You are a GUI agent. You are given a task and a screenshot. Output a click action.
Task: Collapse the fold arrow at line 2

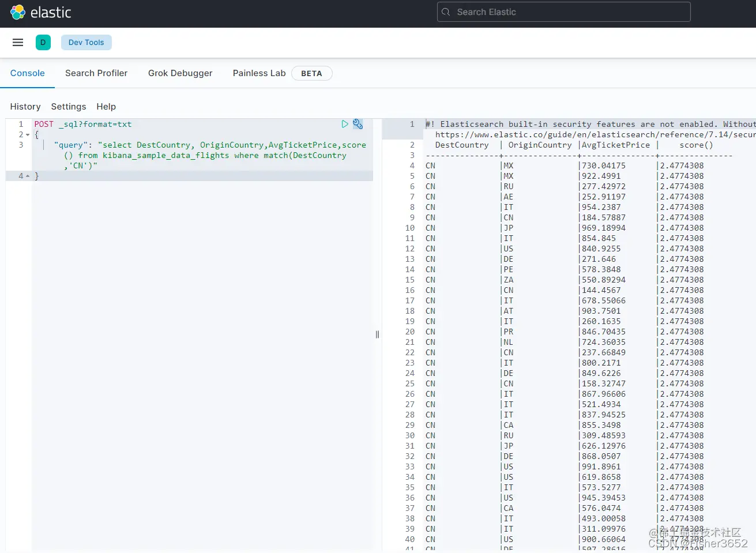[x=28, y=135]
